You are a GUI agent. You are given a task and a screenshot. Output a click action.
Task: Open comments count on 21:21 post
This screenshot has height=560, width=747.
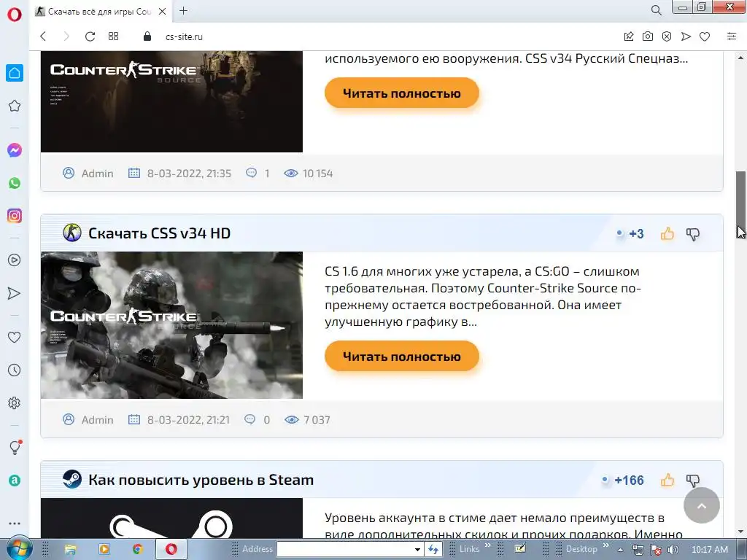click(258, 420)
